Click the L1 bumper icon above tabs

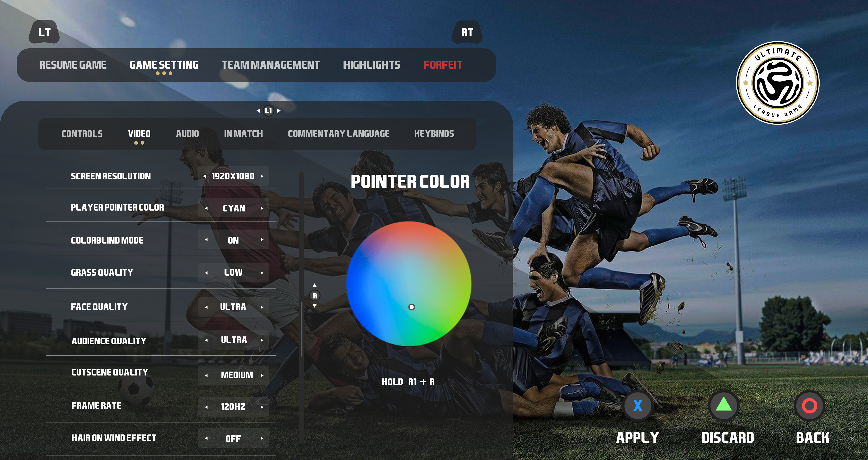point(269,110)
